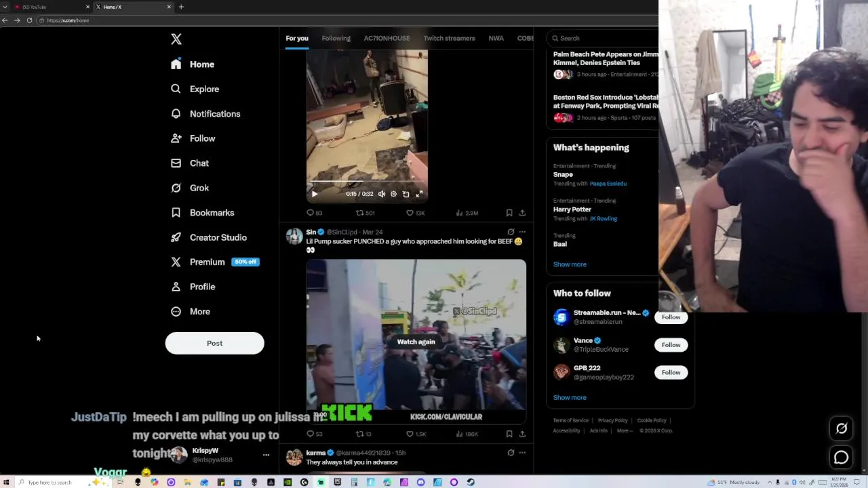This screenshot has height=488, width=868.
Task: Open the three-dot menu on karma's post
Action: point(522,453)
